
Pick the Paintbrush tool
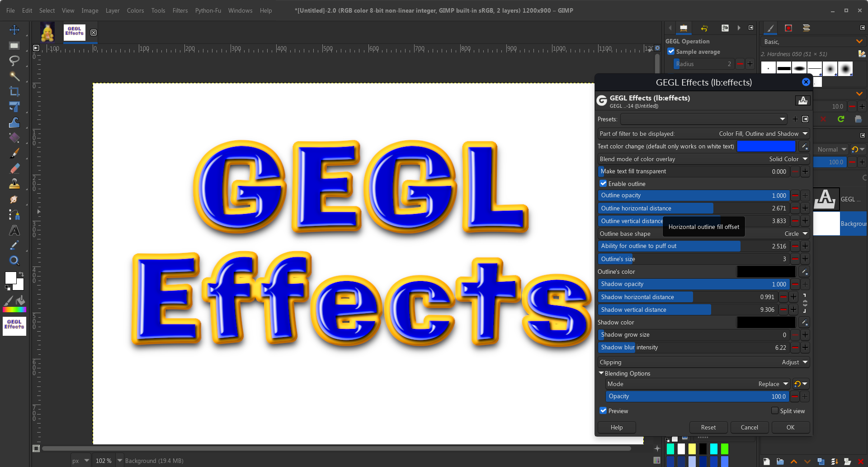click(14, 153)
